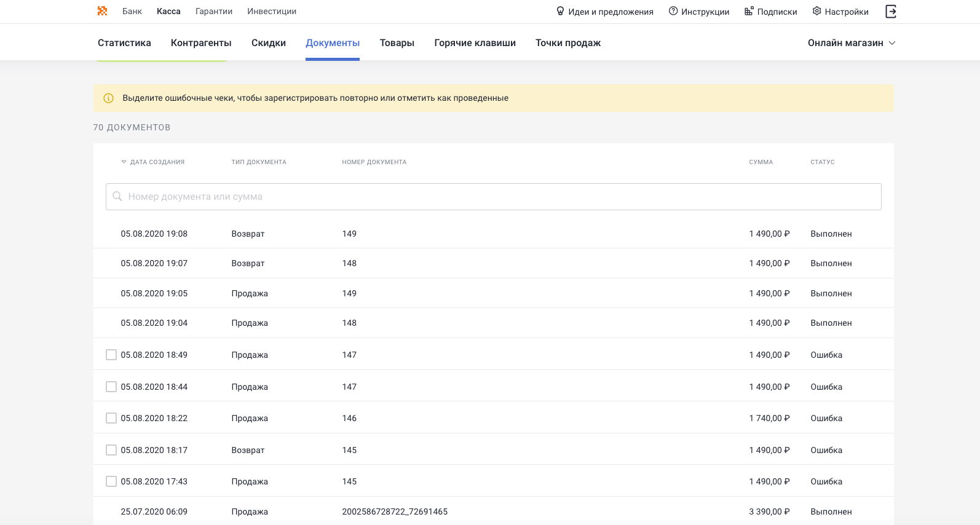The height and width of the screenshot is (525, 980).
Task: Select checkbox for 05.08.2020 17:43 sale
Action: (111, 481)
